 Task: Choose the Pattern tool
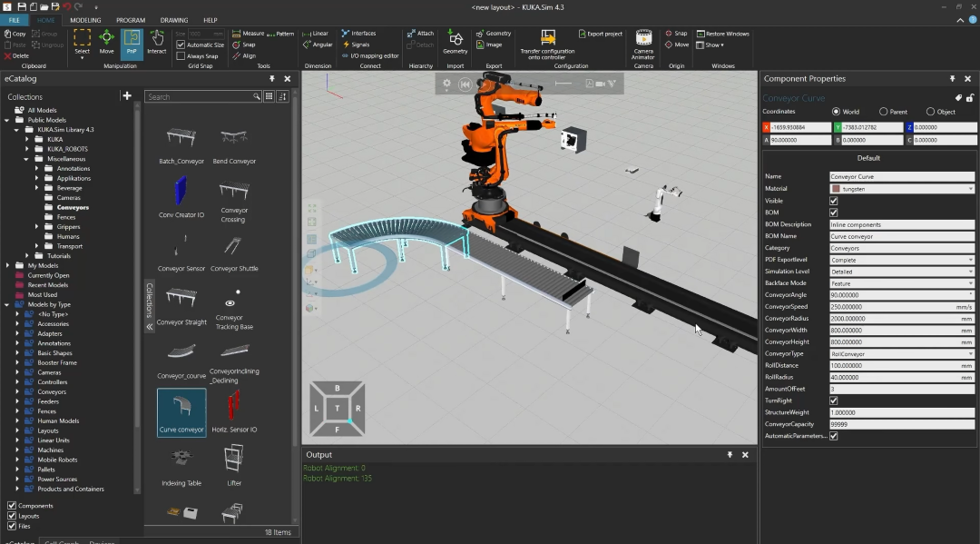(280, 33)
